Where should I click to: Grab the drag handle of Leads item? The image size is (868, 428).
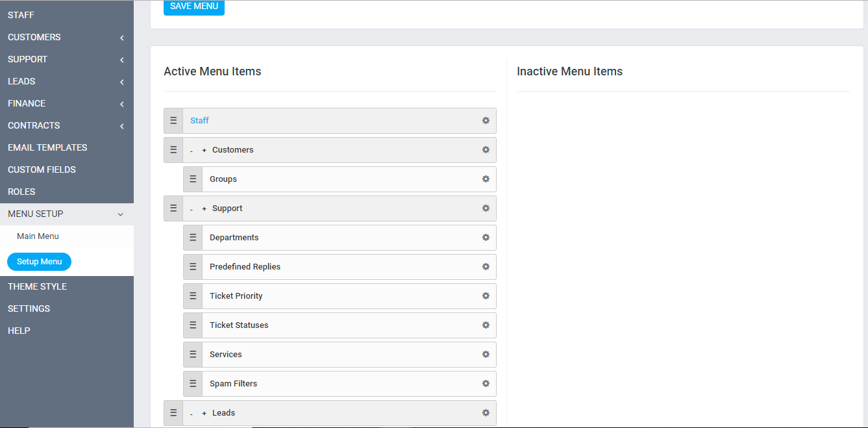[x=173, y=413]
